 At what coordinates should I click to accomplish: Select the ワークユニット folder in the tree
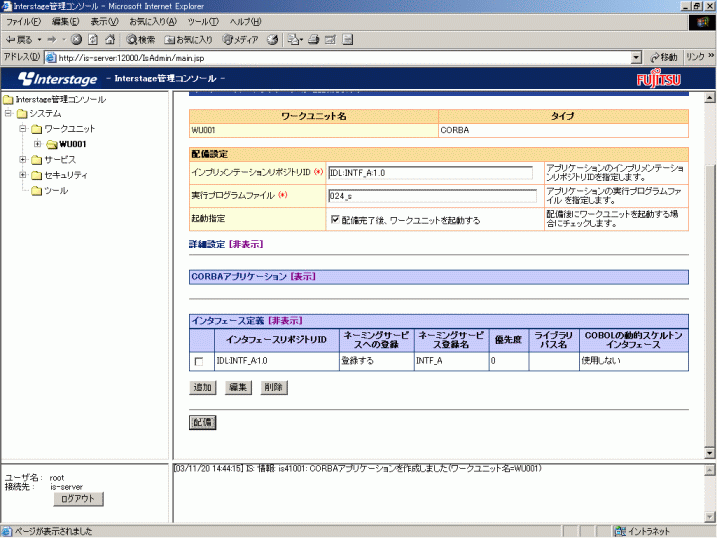pyautogui.click(x=63, y=129)
